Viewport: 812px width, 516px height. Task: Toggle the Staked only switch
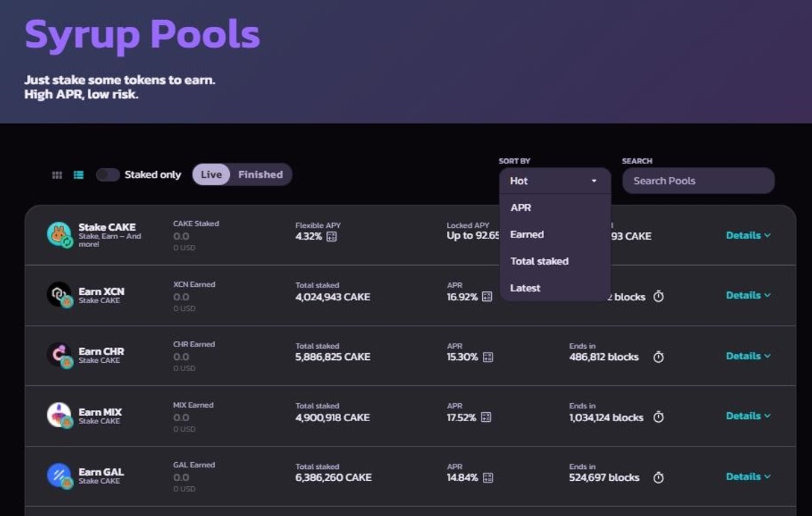pos(107,175)
